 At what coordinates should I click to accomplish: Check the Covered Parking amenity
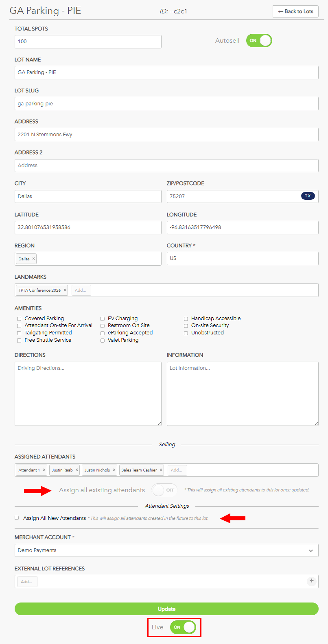point(19,319)
